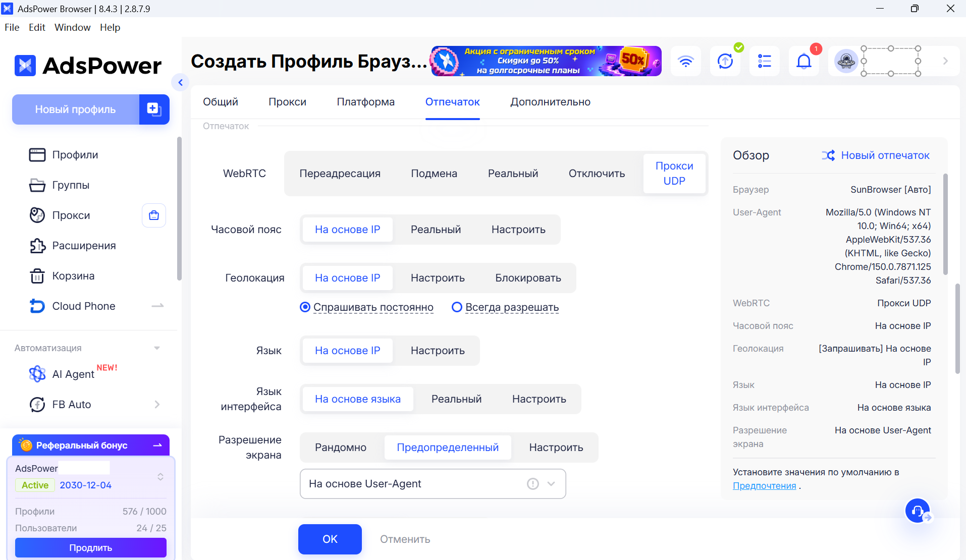
Task: Open notifications bell icon
Action: pos(804,61)
